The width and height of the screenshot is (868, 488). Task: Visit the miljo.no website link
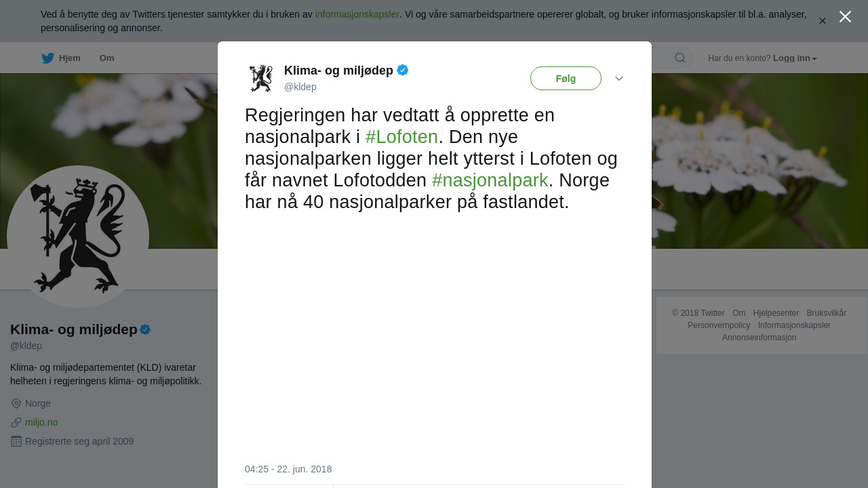tap(41, 422)
